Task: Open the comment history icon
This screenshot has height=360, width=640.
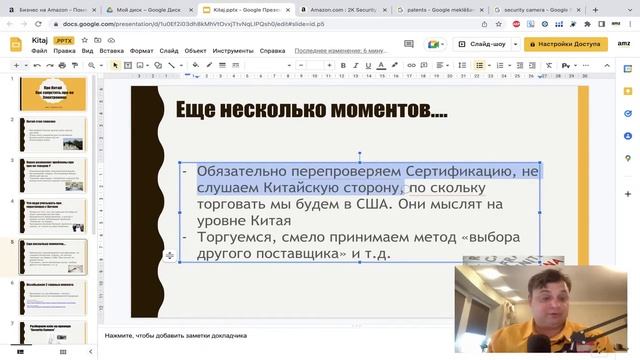Action: pos(409,44)
